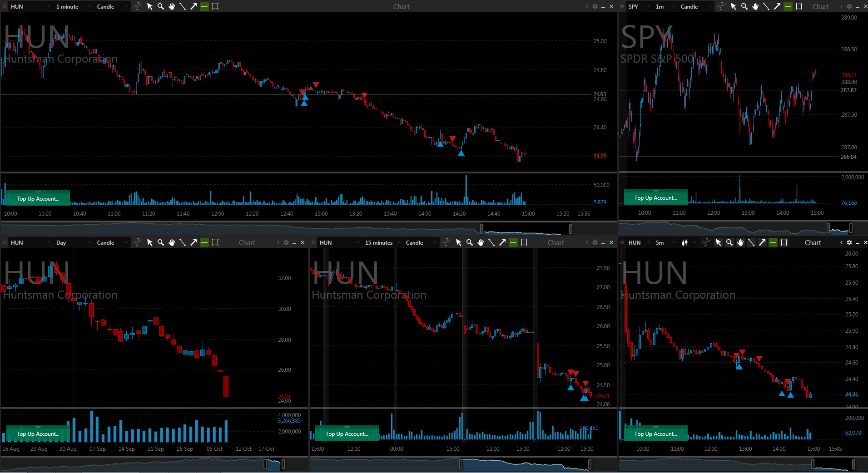Select pointer tool in HUN Day chart
The width and height of the screenshot is (868, 473).
click(x=150, y=242)
